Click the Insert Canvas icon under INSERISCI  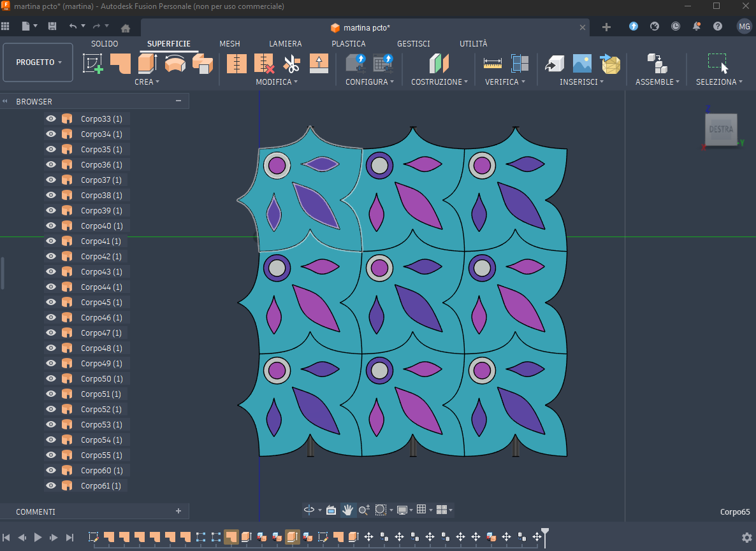[581, 63]
